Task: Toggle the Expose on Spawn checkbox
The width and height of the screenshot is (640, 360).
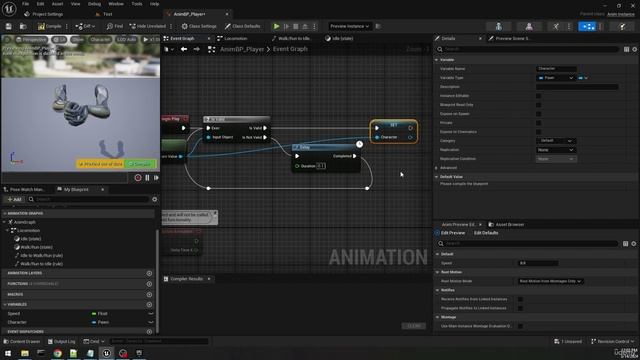Action: (x=538, y=114)
